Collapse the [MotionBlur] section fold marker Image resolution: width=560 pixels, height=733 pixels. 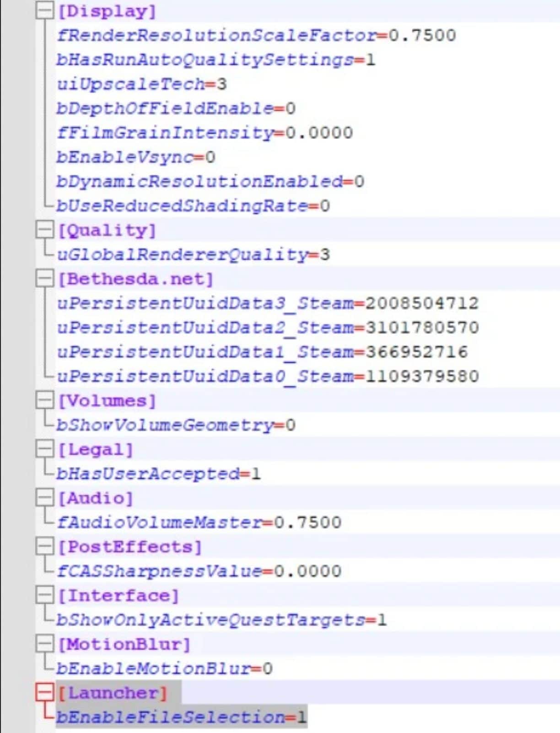point(44,644)
